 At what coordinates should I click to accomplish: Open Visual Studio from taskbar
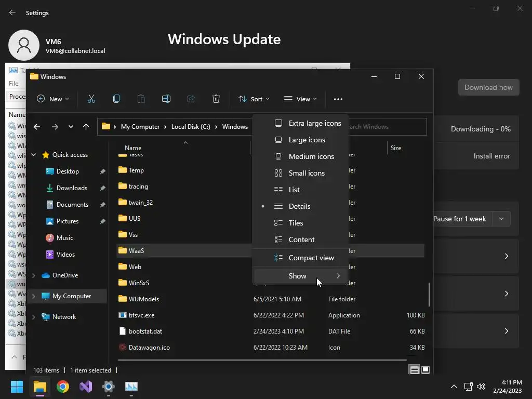86,387
